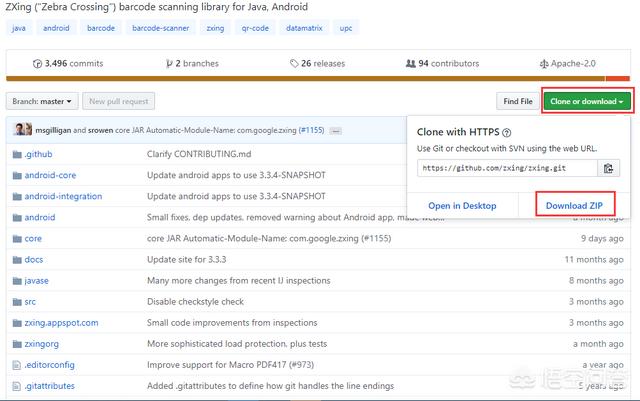Open the android-integration folder
This screenshot has width=640, height=401.
(x=63, y=196)
